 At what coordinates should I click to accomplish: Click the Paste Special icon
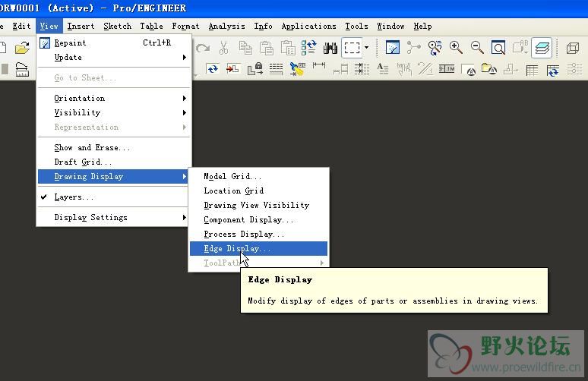(x=288, y=48)
